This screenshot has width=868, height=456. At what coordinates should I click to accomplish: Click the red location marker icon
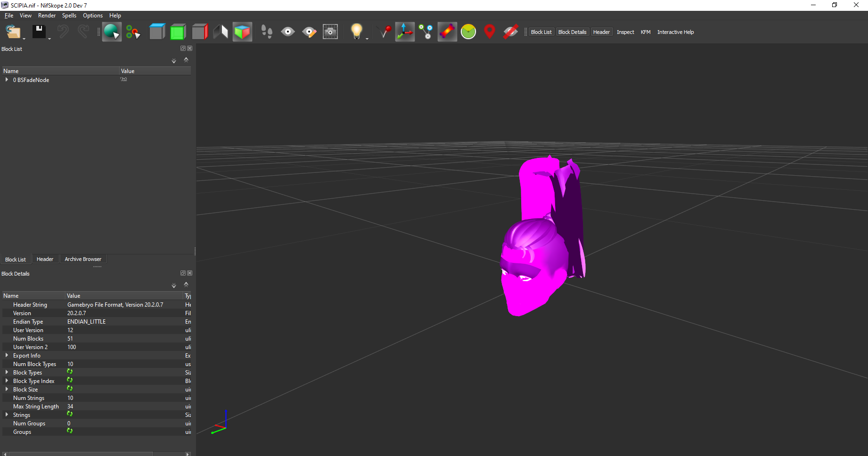click(490, 32)
